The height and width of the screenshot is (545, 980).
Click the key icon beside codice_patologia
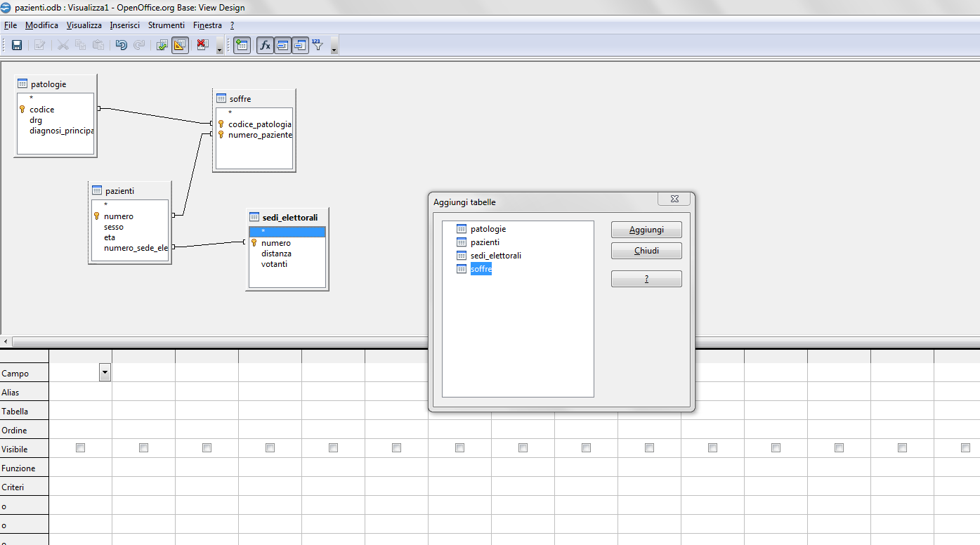coord(221,124)
